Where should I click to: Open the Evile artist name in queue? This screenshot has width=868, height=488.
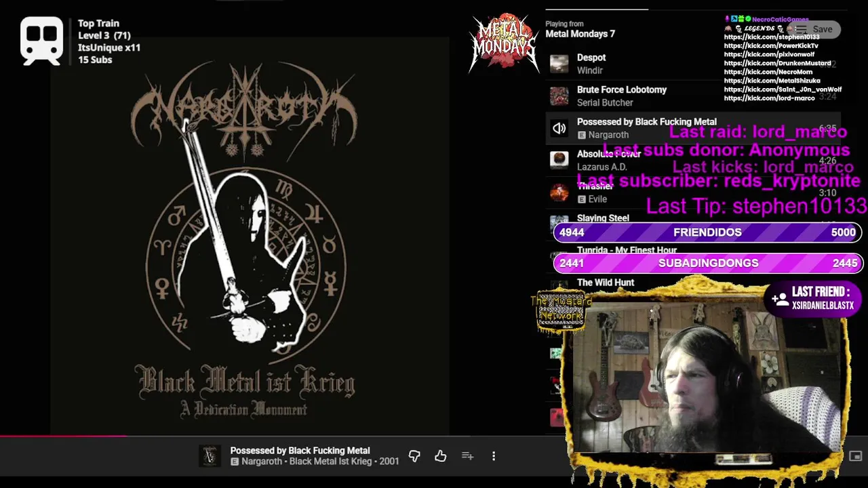(597, 199)
